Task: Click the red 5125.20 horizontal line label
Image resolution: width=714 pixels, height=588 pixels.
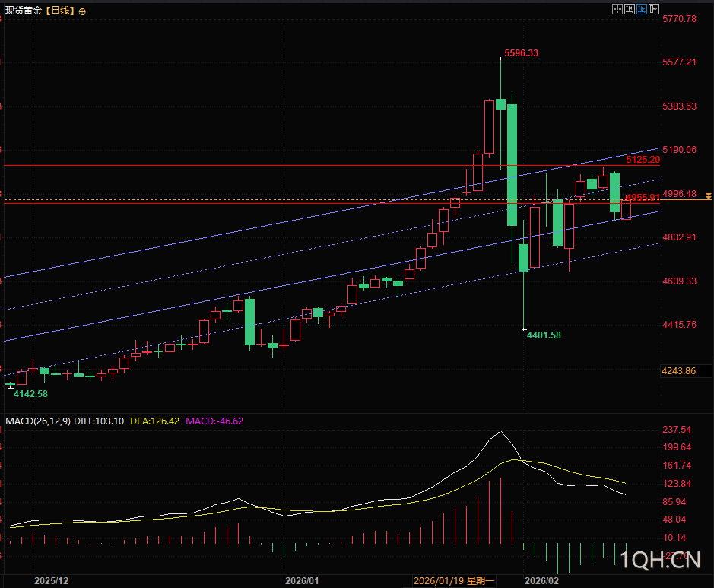Action: click(643, 160)
